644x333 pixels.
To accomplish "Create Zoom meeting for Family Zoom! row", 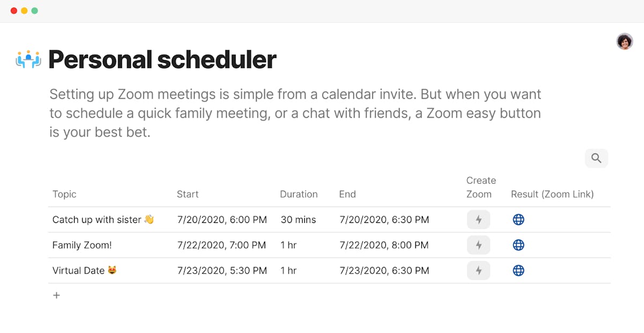I will click(478, 245).
